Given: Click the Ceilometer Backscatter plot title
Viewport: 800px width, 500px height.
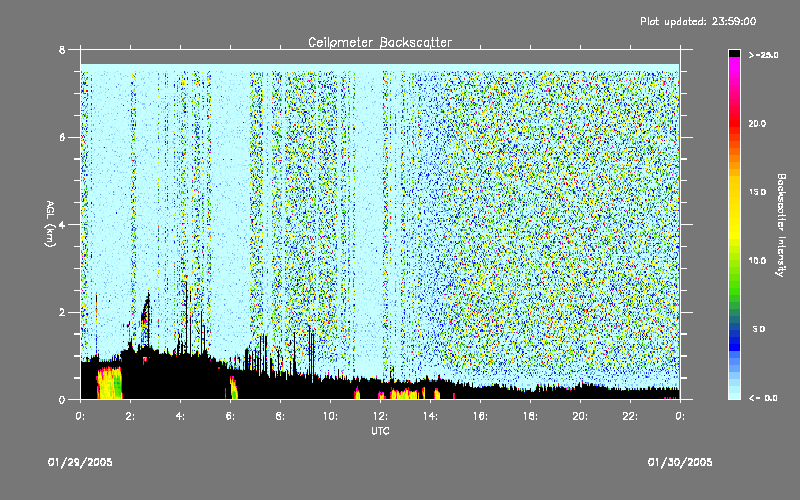Looking at the screenshot, I should click(x=380, y=42).
